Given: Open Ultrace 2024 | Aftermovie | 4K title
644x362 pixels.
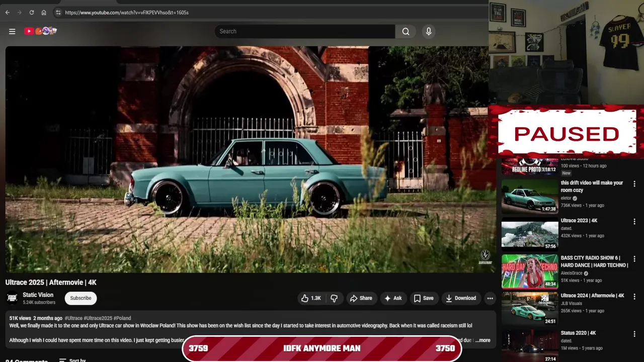Looking at the screenshot, I should point(592,296).
